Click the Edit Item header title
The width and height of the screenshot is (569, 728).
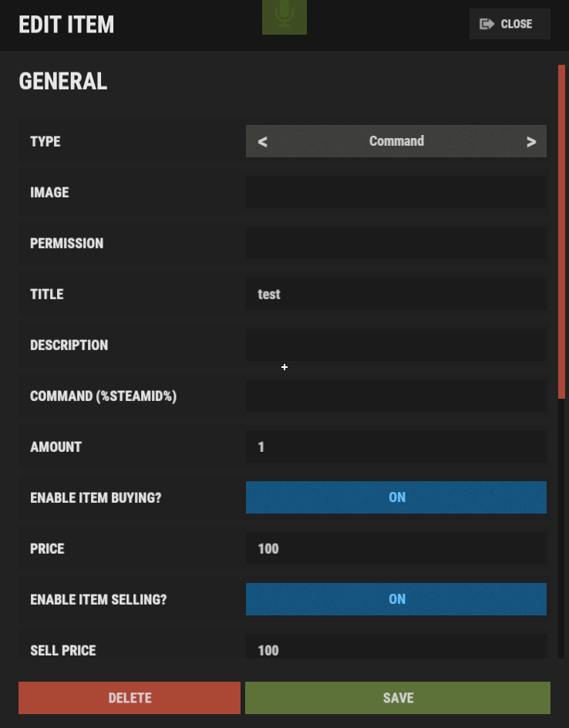pos(66,25)
